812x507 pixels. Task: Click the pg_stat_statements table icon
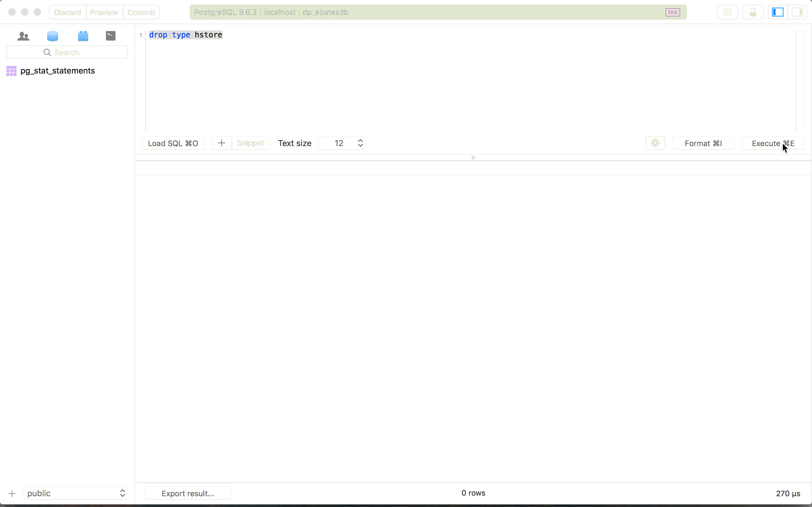(11, 71)
